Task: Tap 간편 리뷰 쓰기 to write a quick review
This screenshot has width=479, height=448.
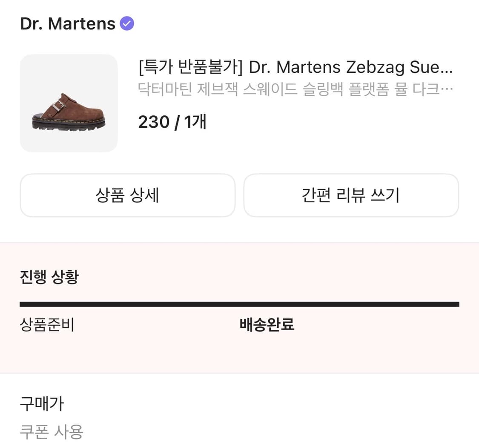Action: pyautogui.click(x=351, y=195)
